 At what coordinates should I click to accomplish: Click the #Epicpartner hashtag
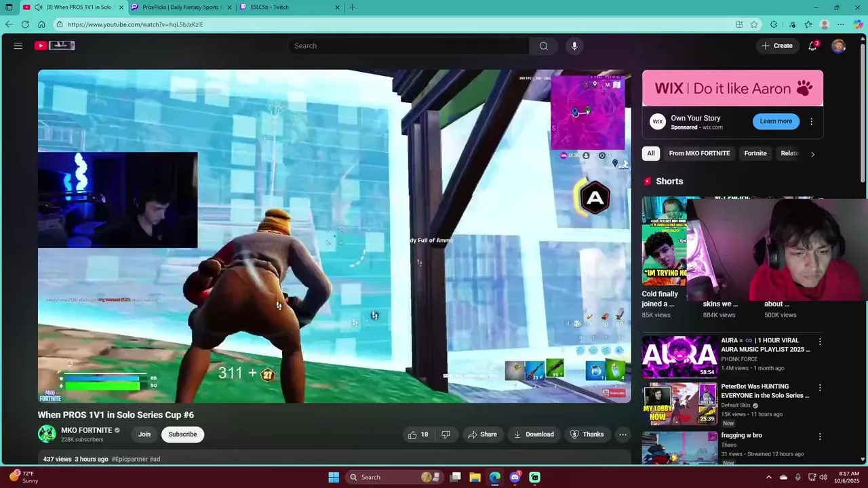coord(130,459)
